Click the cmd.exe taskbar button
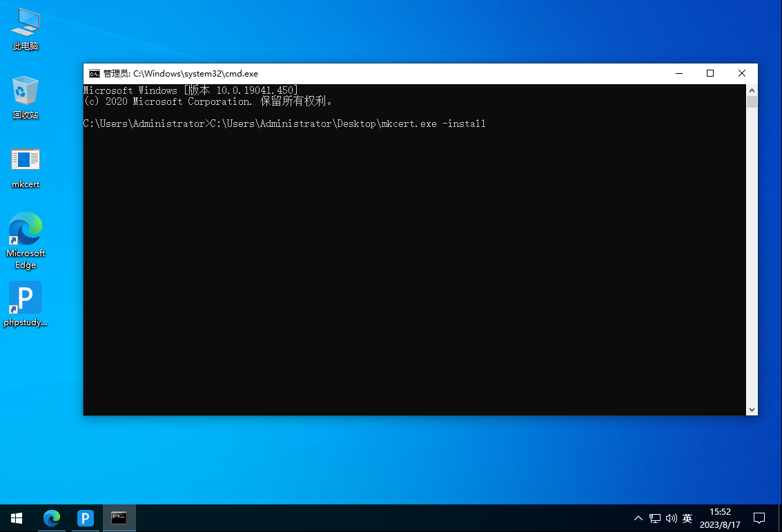The image size is (782, 532). coord(119,518)
